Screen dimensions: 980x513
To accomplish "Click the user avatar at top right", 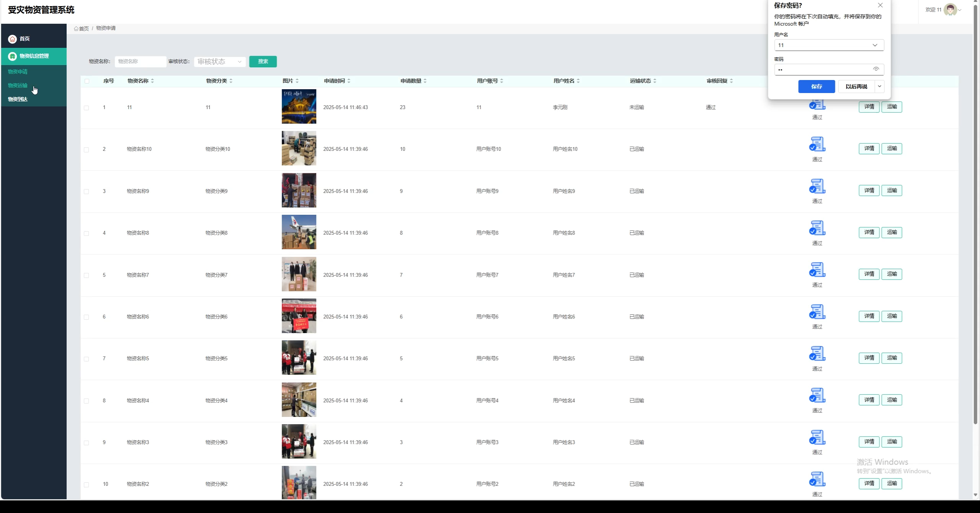I will (950, 10).
